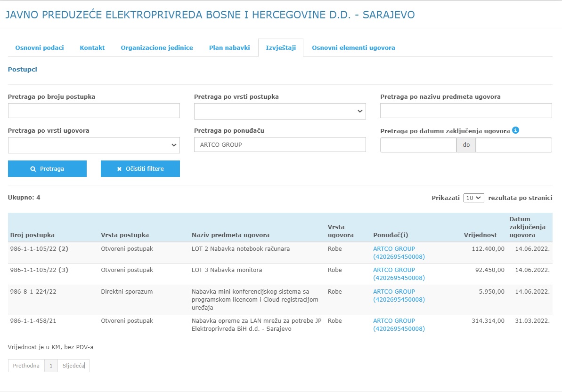Clear filters with Očistiti filtere button
The image size is (562, 392).
(x=140, y=168)
